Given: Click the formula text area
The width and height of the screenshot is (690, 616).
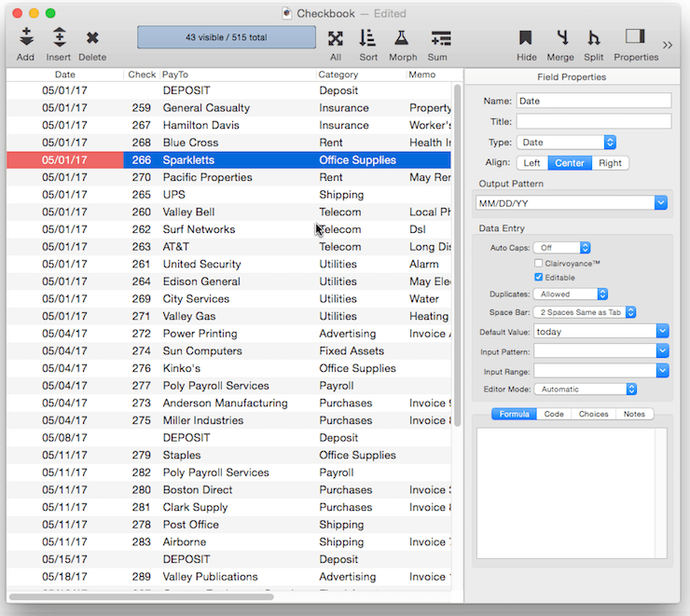Looking at the screenshot, I should tap(572, 493).
